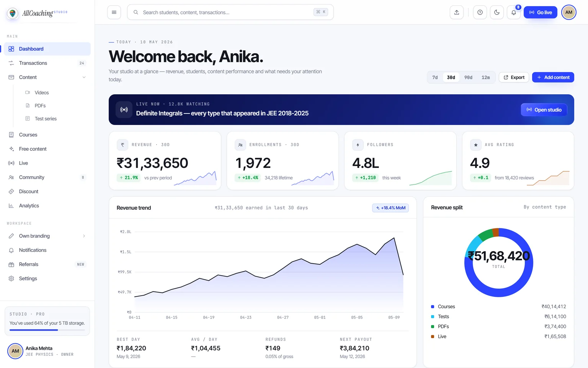The image size is (588, 368).
Task: Click the lightning icon on Followers card
Action: click(358, 145)
